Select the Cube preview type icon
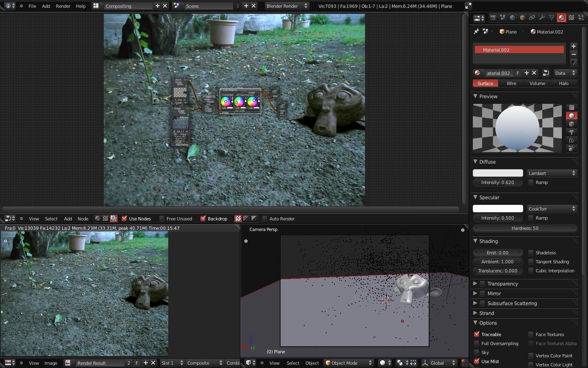 [572, 124]
